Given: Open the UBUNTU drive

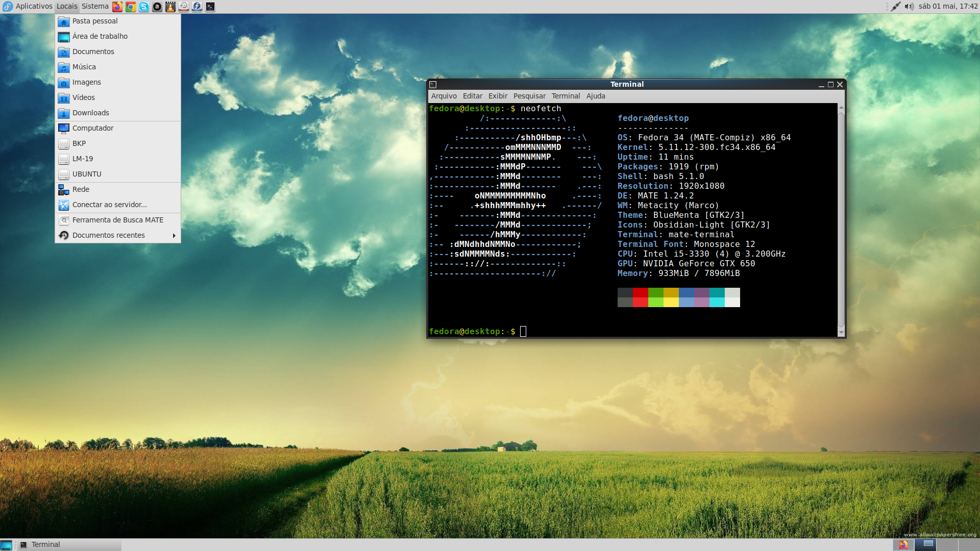Looking at the screenshot, I should point(118,174).
